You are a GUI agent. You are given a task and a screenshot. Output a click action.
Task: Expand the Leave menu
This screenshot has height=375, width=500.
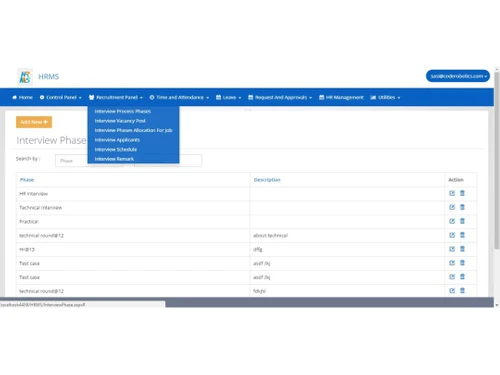point(228,97)
